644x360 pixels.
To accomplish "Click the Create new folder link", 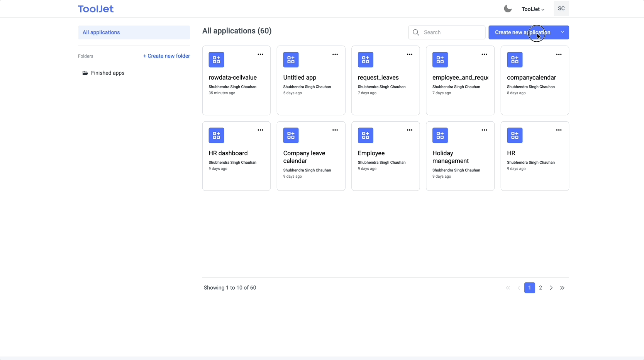I will [166, 56].
